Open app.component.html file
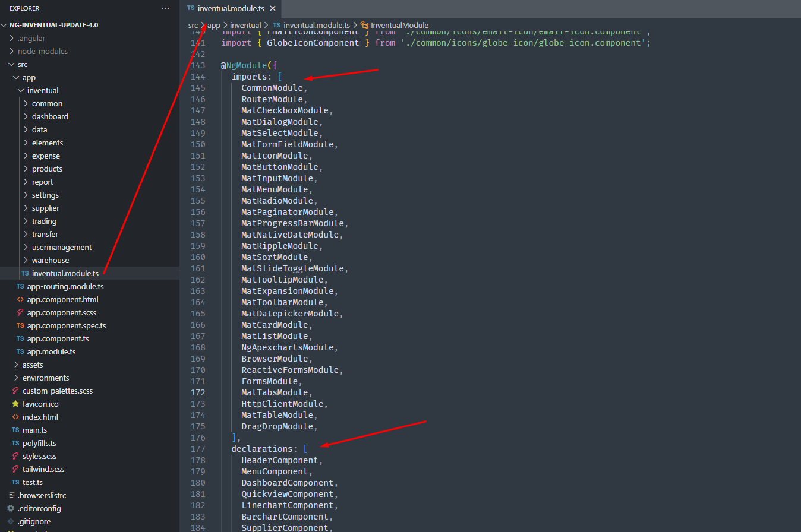801x532 pixels. pos(89,299)
